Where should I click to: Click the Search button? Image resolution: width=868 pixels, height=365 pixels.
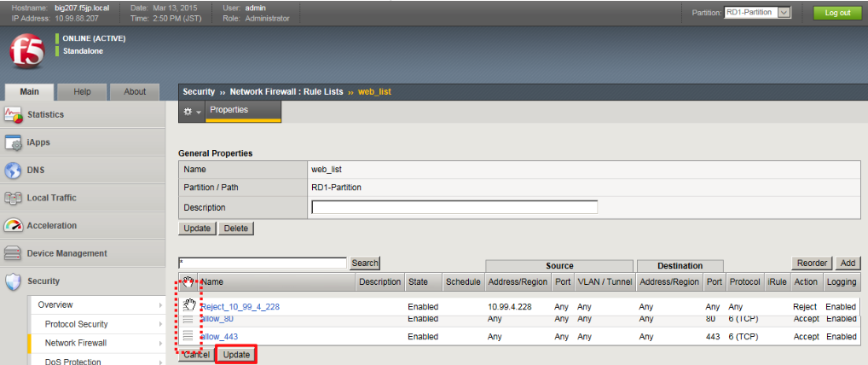[x=365, y=263]
